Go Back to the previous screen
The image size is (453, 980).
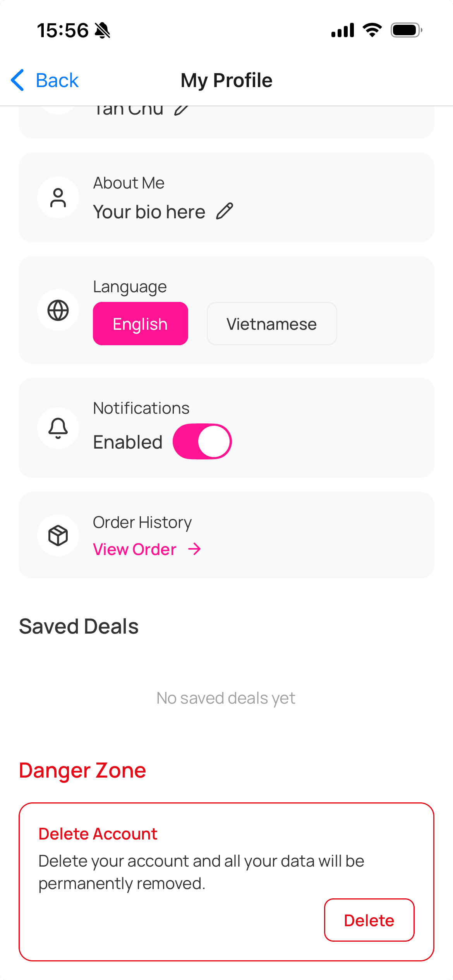pyautogui.click(x=57, y=81)
